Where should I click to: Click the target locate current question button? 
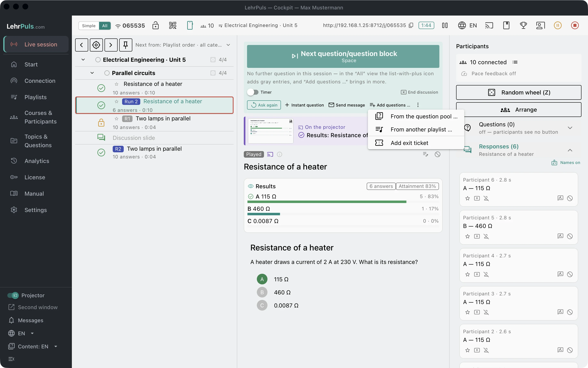96,45
